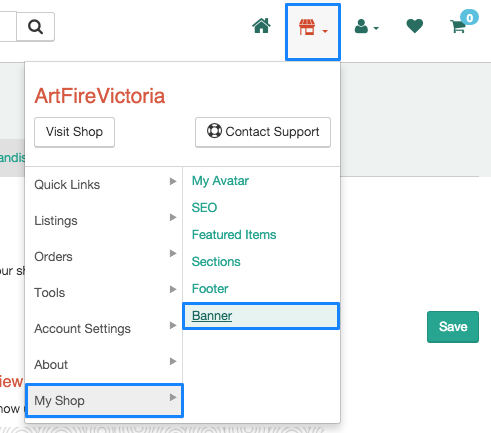This screenshot has width=491, height=433.
Task: Click the green Save button
Action: pyautogui.click(x=453, y=327)
